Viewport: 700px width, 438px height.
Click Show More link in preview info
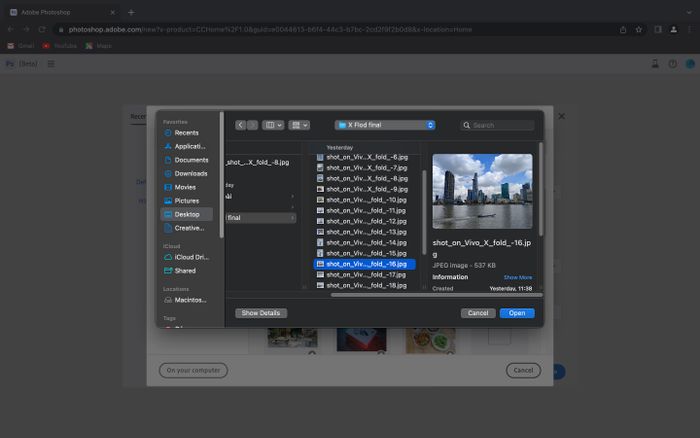coord(517,277)
